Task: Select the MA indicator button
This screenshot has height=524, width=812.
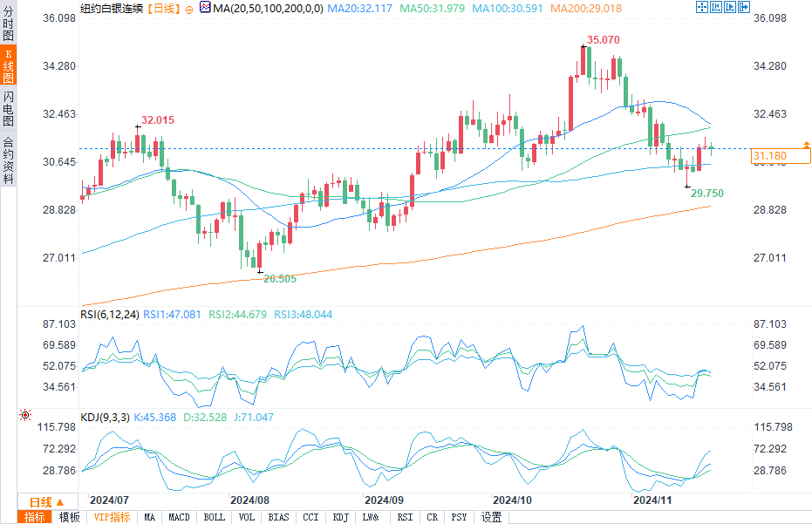Action: click(x=150, y=517)
